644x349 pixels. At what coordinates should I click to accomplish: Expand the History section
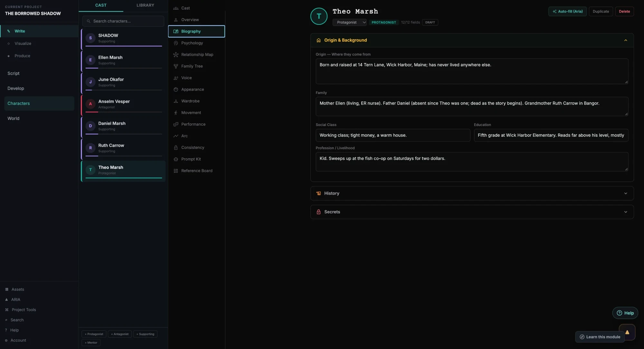(x=472, y=193)
